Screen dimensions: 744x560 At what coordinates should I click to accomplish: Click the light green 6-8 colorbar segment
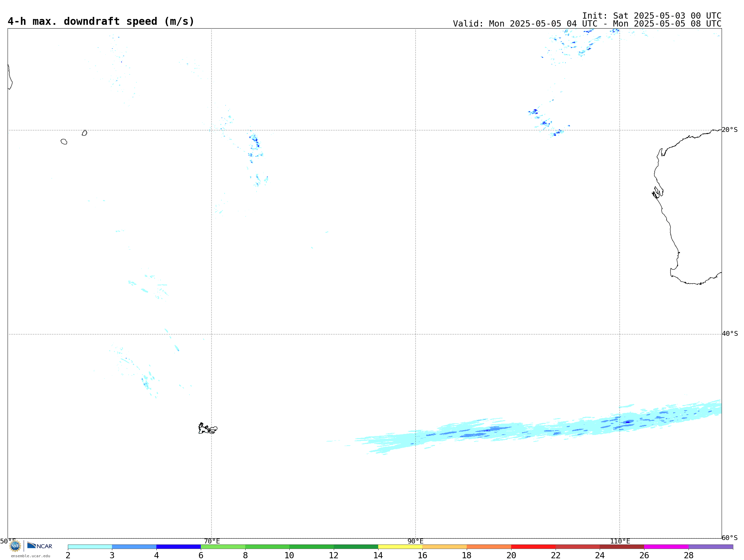223,547
